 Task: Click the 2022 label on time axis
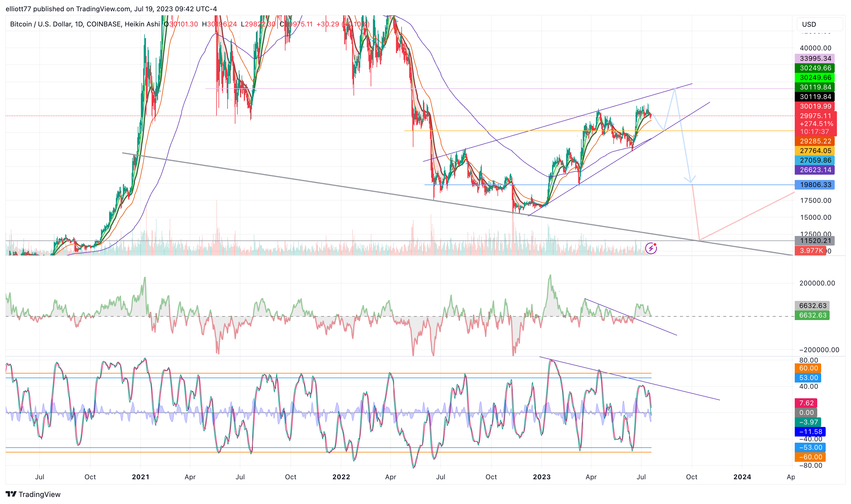pos(341,477)
